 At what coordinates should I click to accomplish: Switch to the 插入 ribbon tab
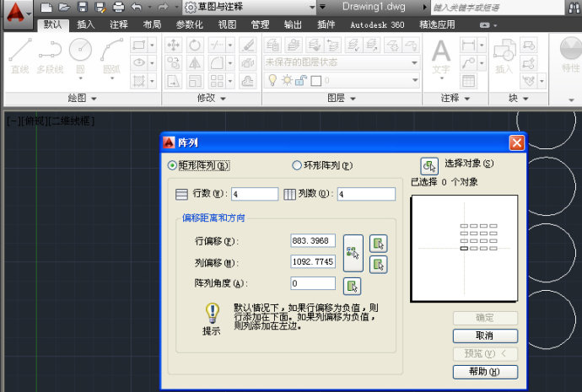[86, 24]
